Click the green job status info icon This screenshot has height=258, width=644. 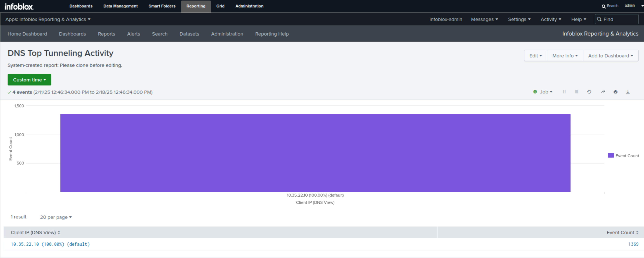(535, 92)
